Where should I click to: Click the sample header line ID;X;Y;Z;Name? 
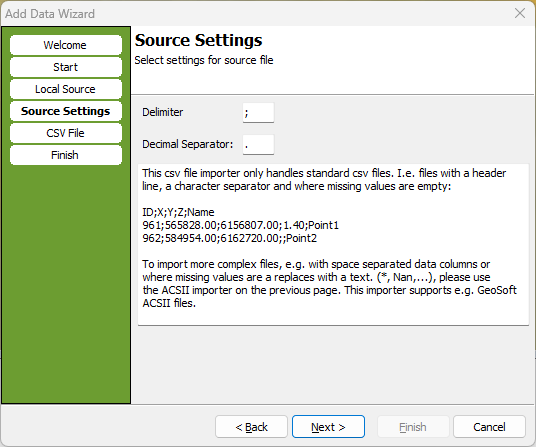point(178,212)
